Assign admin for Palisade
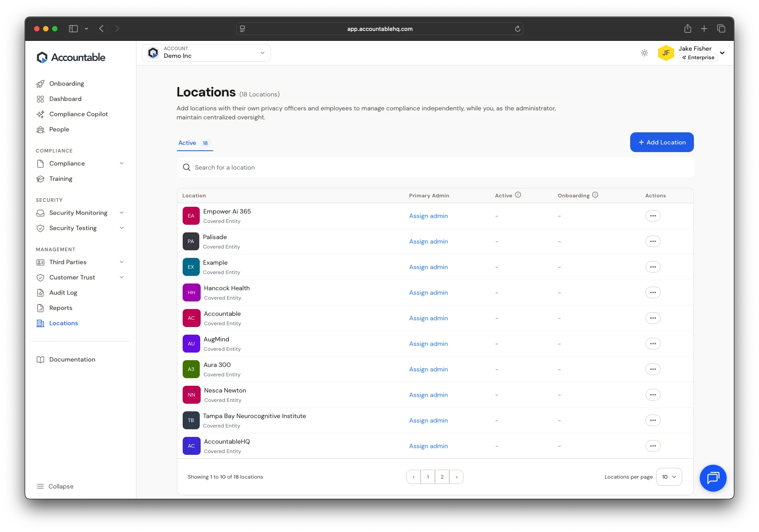 click(x=428, y=242)
